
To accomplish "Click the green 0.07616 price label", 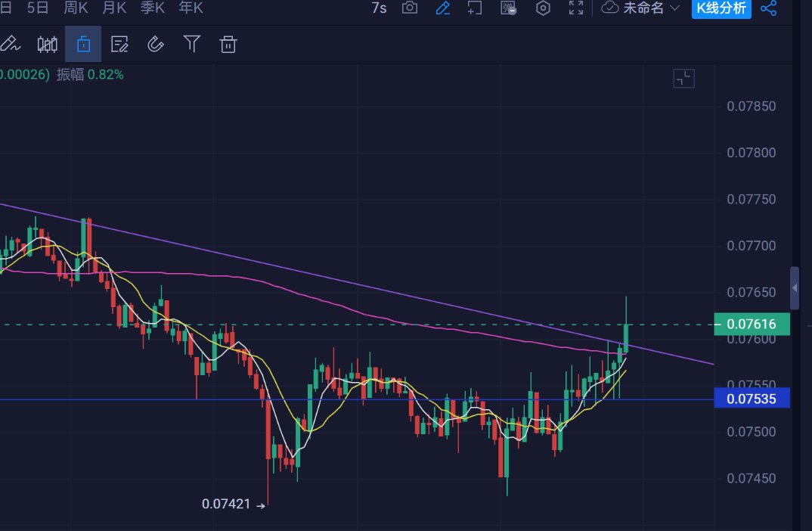I will click(x=752, y=324).
